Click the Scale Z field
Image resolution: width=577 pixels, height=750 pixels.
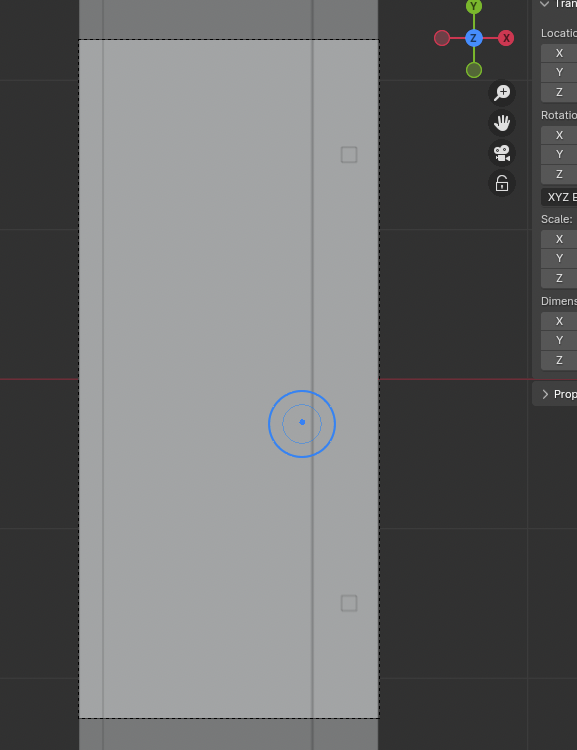(x=559, y=278)
